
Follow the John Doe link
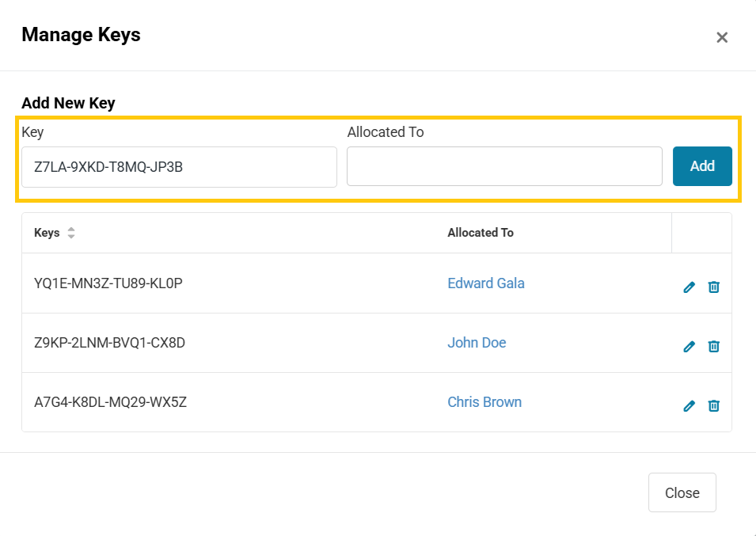tap(477, 342)
